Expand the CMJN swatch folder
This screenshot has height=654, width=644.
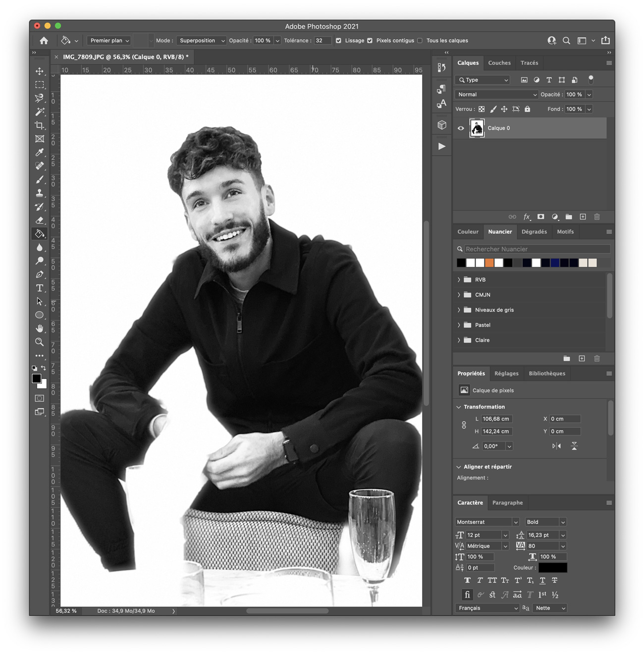click(459, 295)
